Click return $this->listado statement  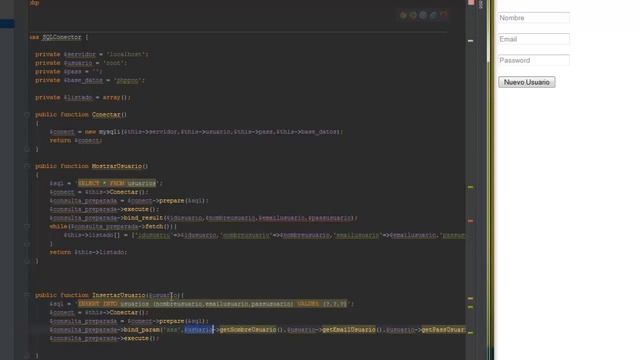[x=88, y=252]
